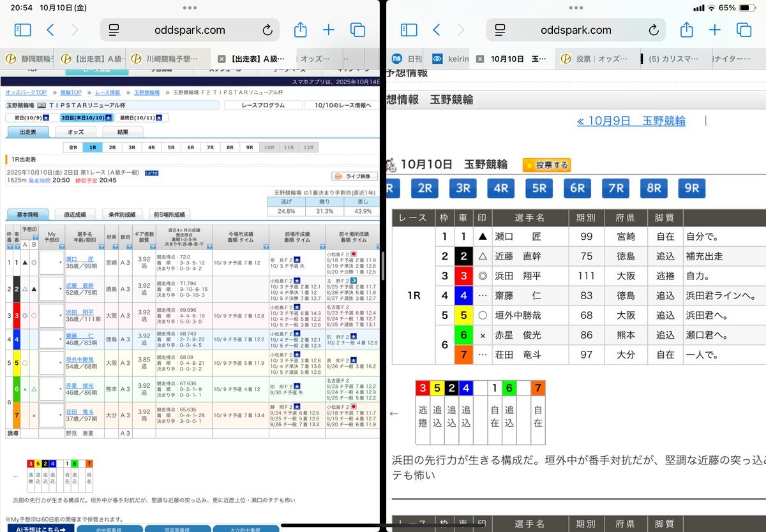This screenshot has width=766, height=532.
Task: Open My予想印 dropdown for 荘田 竜斗
Action: coord(51,415)
